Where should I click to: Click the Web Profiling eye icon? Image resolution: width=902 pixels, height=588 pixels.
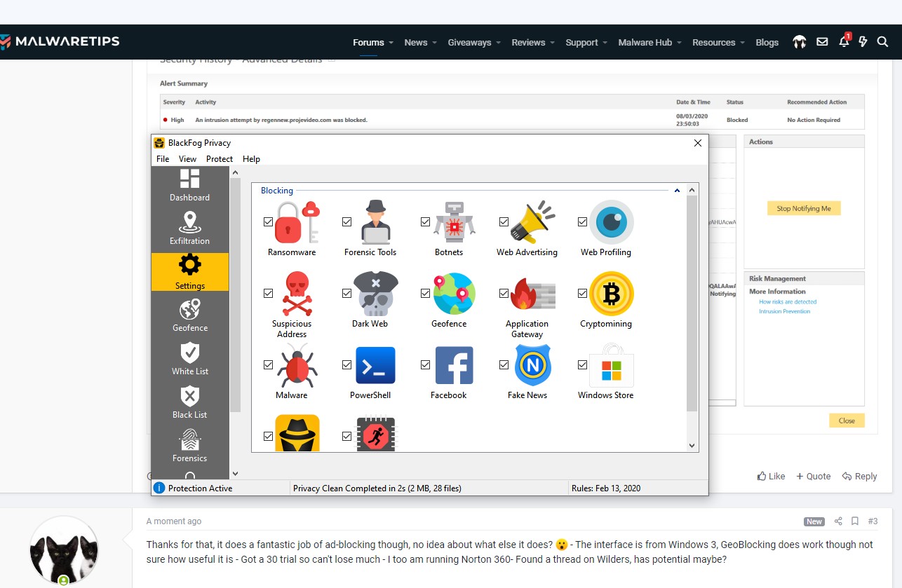point(611,222)
